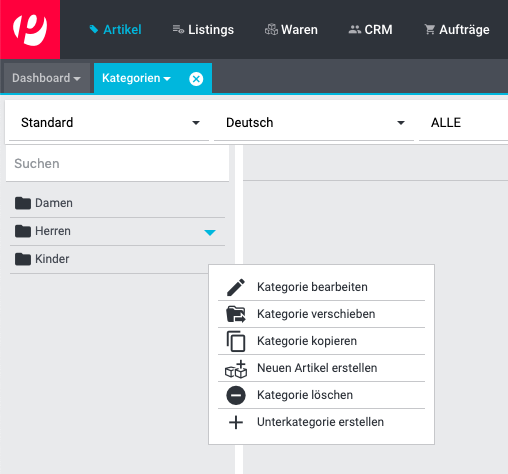Open the Standard dropdown
508x474 pixels.
tap(109, 123)
